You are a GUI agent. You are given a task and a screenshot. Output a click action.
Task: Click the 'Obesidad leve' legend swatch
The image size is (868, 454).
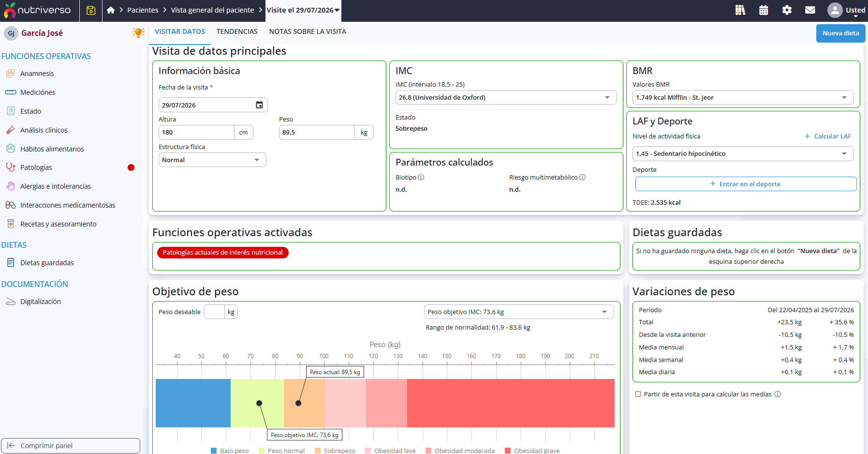pyautogui.click(x=368, y=451)
